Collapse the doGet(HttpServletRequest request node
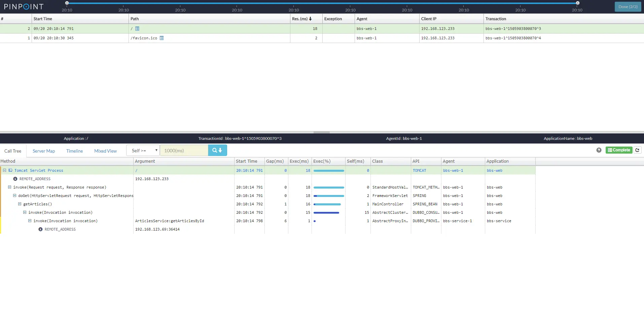Image resolution: width=644 pixels, height=322 pixels. 15,196
